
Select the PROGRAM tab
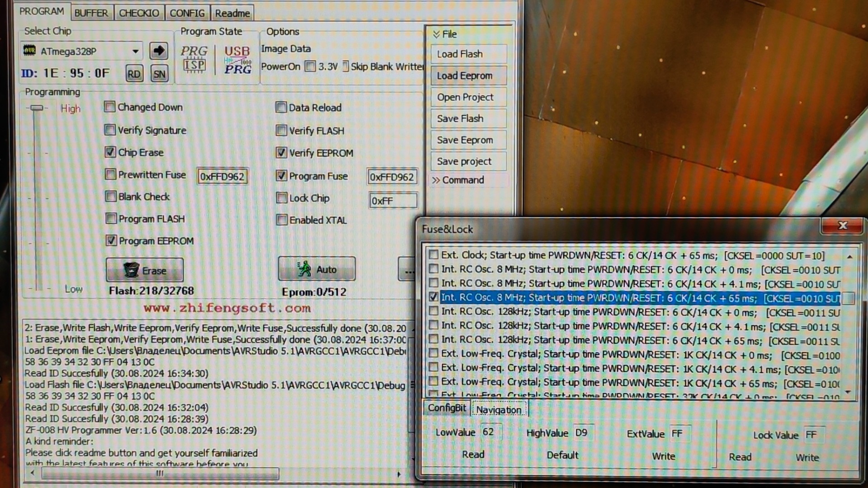tap(42, 11)
